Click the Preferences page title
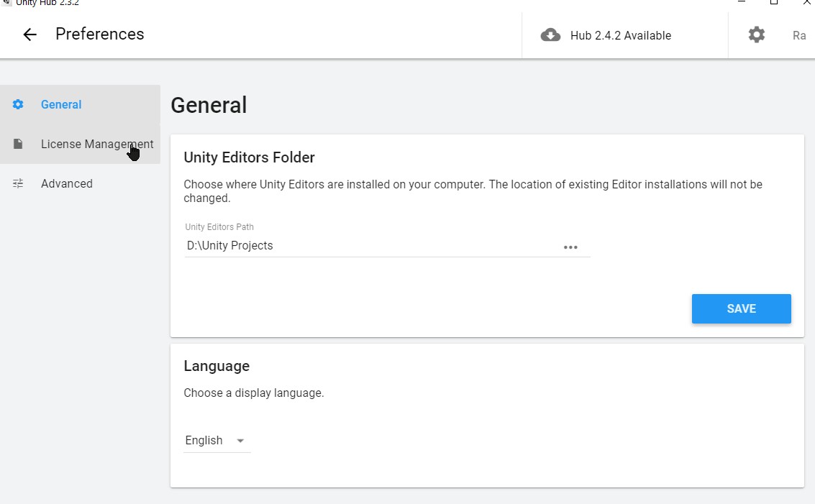The height and width of the screenshot is (504, 815). pyautogui.click(x=100, y=35)
